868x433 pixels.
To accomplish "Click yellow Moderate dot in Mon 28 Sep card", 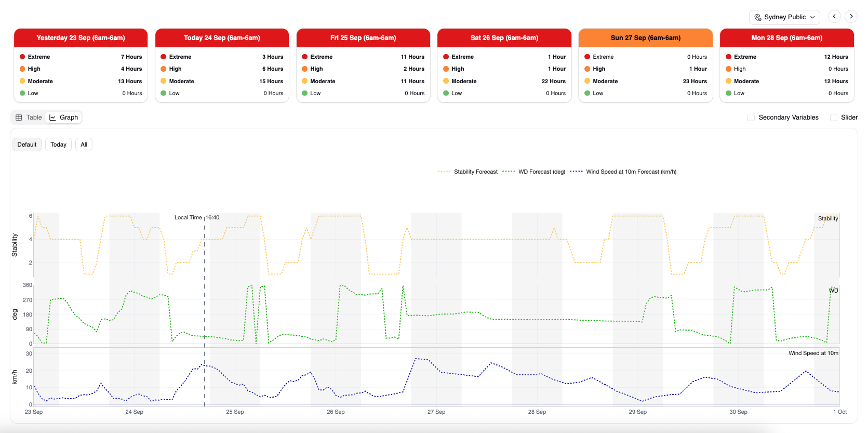I will click(x=729, y=81).
